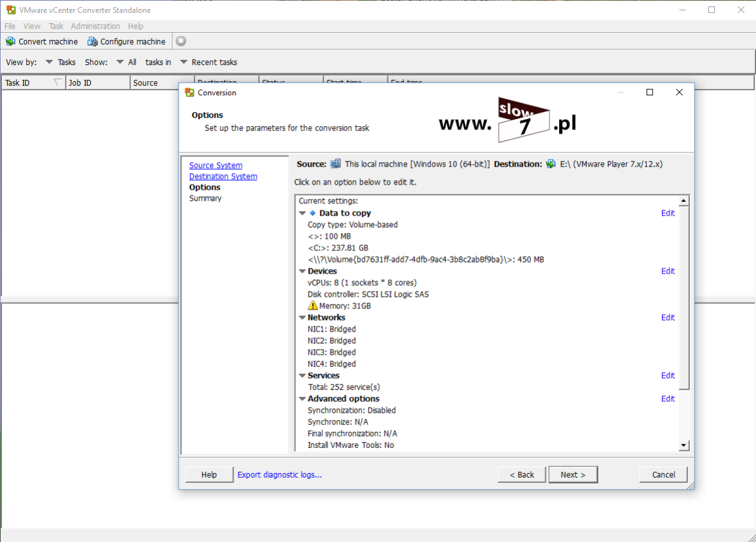
Task: Click the stop task round toolbar icon
Action: (x=181, y=41)
